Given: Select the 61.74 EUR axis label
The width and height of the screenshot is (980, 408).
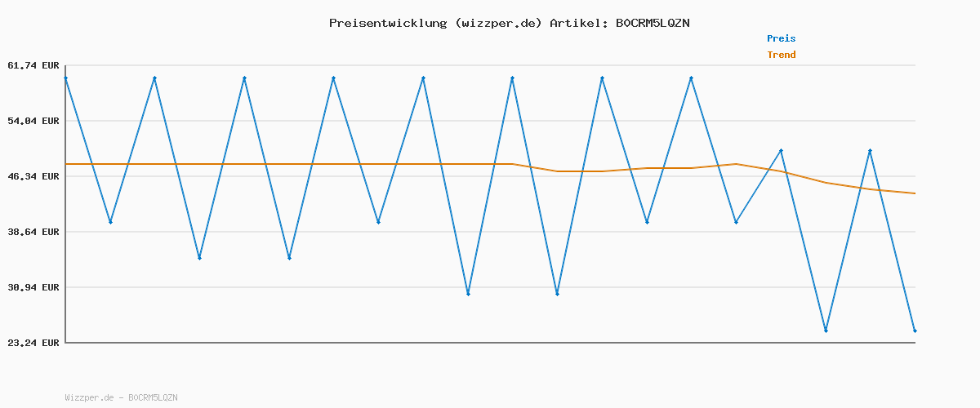Looking at the screenshot, I should coord(33,65).
